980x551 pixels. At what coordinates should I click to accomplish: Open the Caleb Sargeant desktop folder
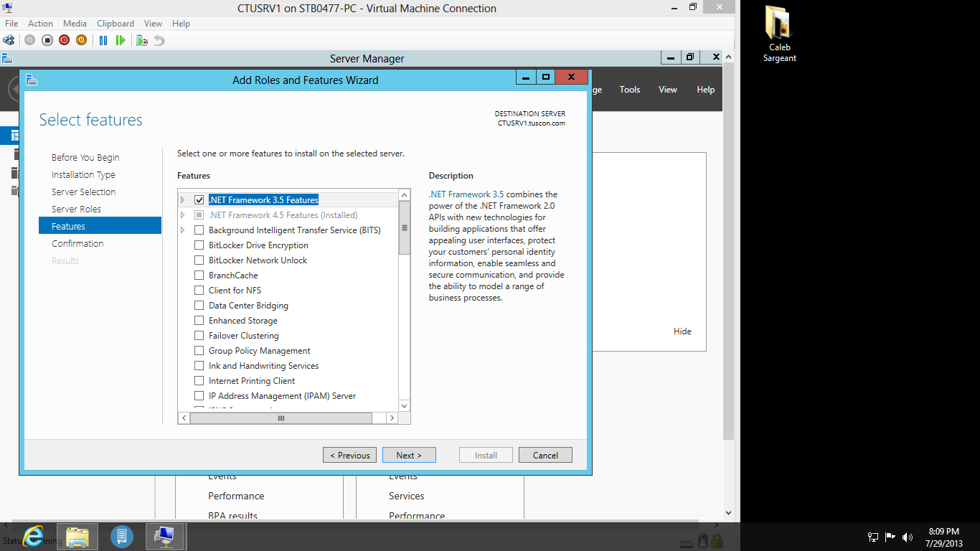779,34
